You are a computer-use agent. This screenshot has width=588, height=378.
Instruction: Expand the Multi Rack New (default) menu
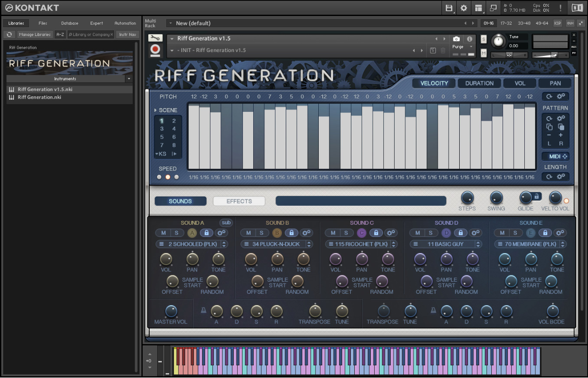click(x=170, y=23)
